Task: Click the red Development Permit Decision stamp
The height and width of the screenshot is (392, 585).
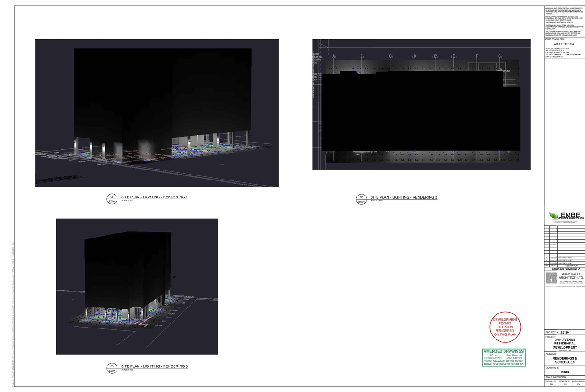Action: coord(505,327)
